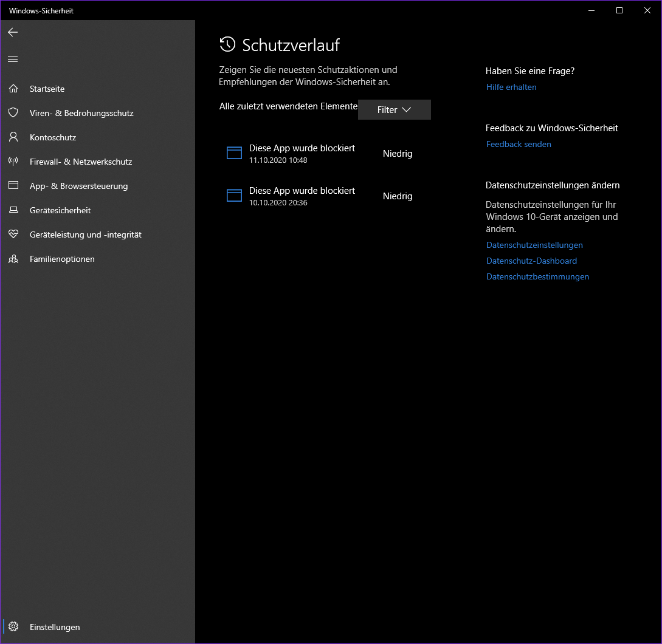Open the Datenschutzeinstellungen link

(x=534, y=245)
